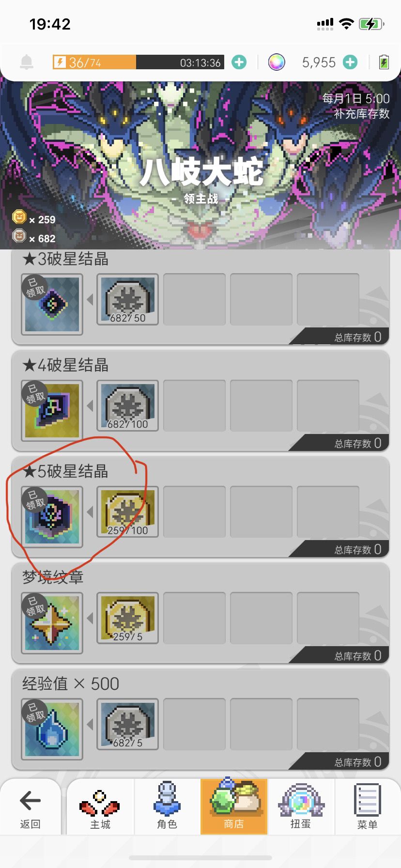Switch to the 角色 tab
This screenshot has width=401, height=868.
pyautogui.click(x=167, y=806)
